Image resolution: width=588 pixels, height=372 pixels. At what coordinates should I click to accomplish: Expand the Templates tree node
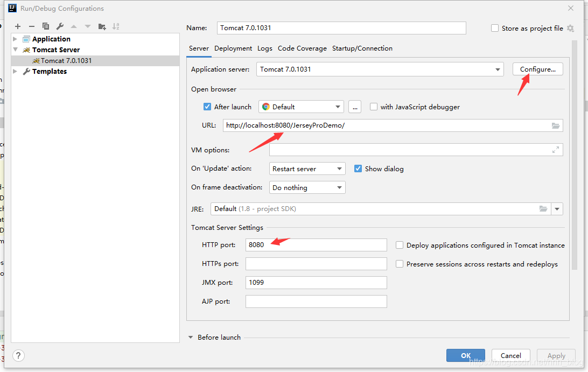coord(15,71)
